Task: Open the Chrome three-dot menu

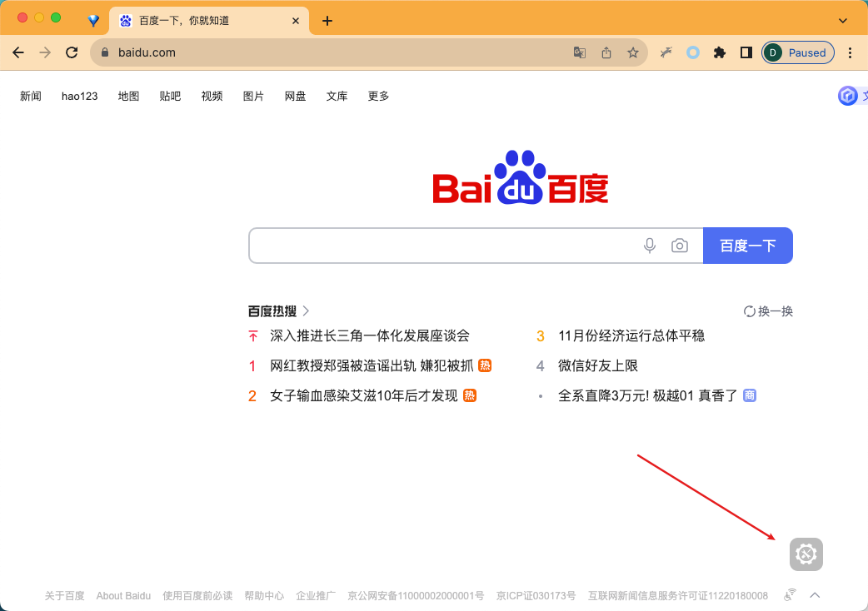Action: coord(850,52)
